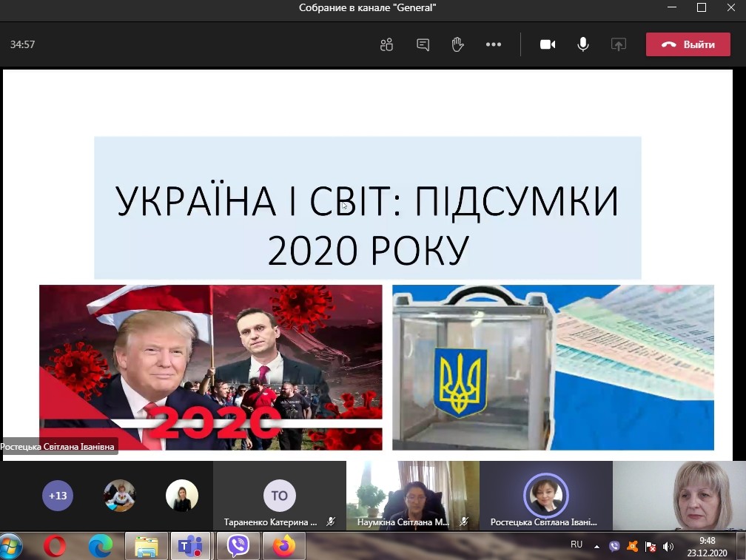This screenshot has width=746, height=560.
Task: Select Ростецька Світлана Івані... participant tile
Action: click(546, 496)
